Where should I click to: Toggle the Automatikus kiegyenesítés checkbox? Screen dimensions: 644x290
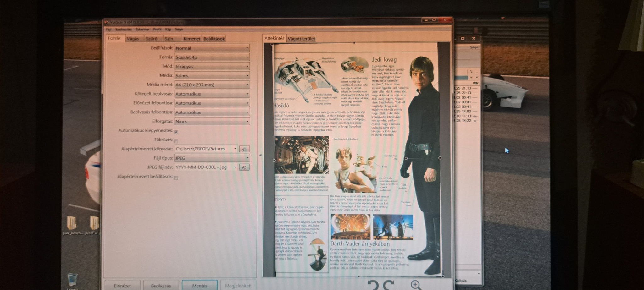click(x=176, y=132)
